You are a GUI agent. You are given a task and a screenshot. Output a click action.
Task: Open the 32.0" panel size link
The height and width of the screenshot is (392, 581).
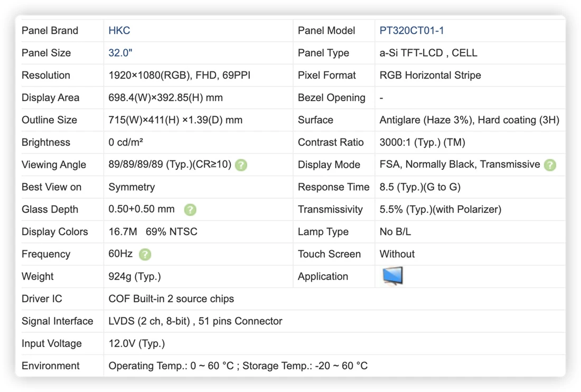[120, 53]
